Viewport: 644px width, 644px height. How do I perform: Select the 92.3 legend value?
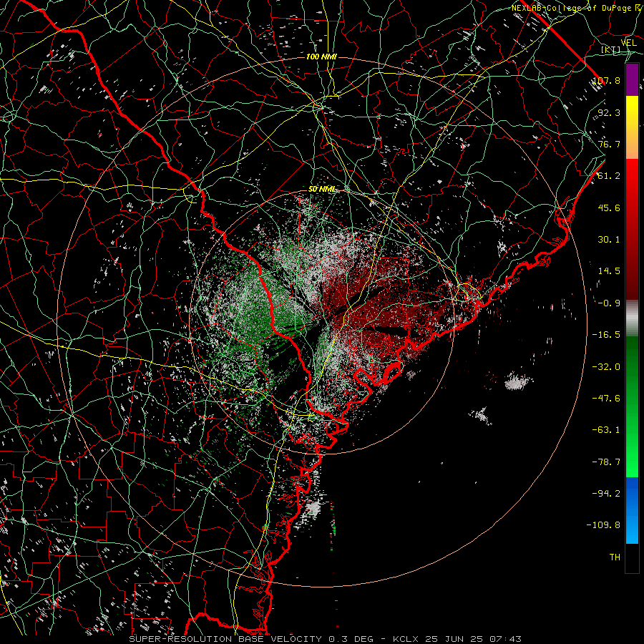click(610, 112)
